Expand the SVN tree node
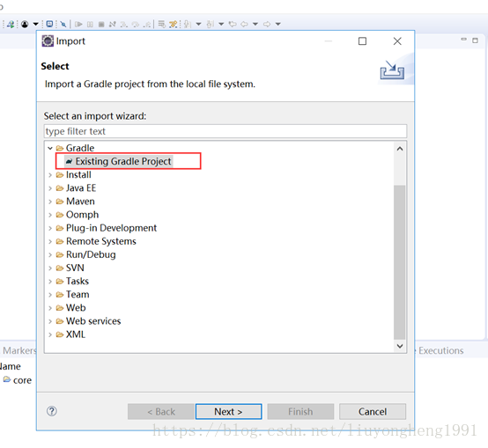This screenshot has width=488, height=448. [x=50, y=268]
